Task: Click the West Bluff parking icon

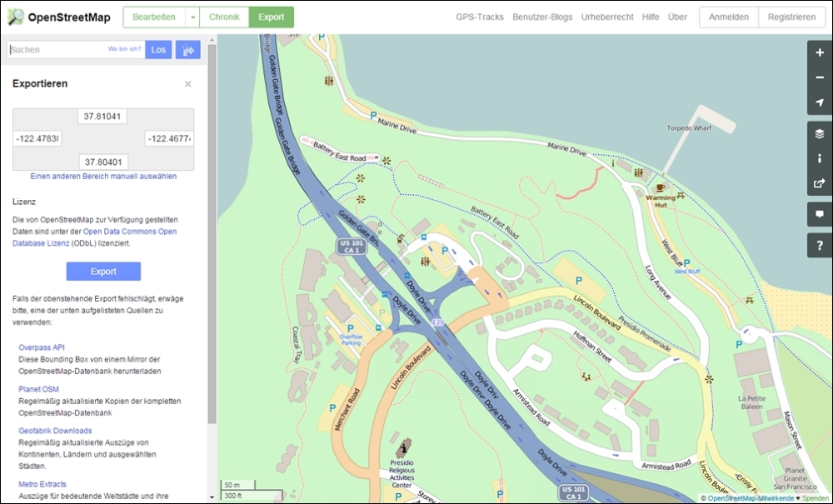Action: click(x=686, y=263)
